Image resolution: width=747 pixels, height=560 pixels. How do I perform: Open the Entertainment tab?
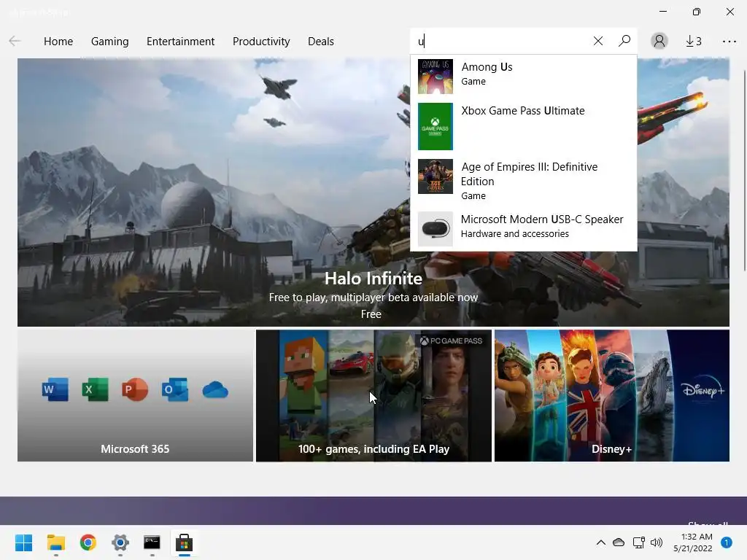point(181,42)
